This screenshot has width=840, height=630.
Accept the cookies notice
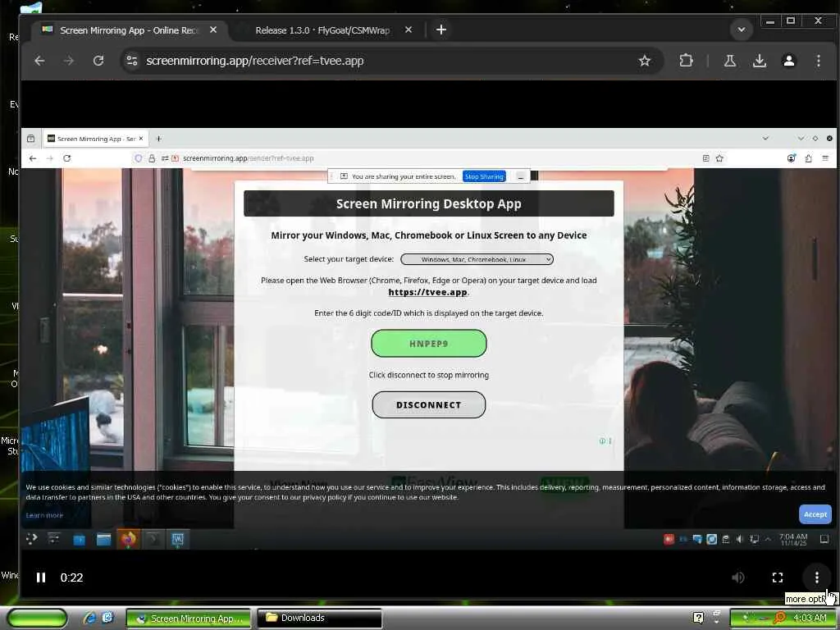(x=815, y=514)
